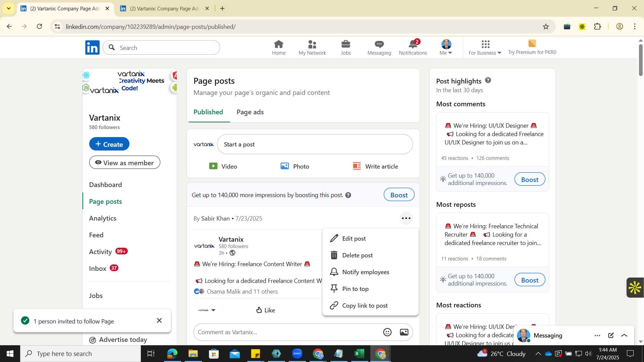Click the Comment as Vartanix field
This screenshot has height=362, width=644.
pyautogui.click(x=288, y=332)
